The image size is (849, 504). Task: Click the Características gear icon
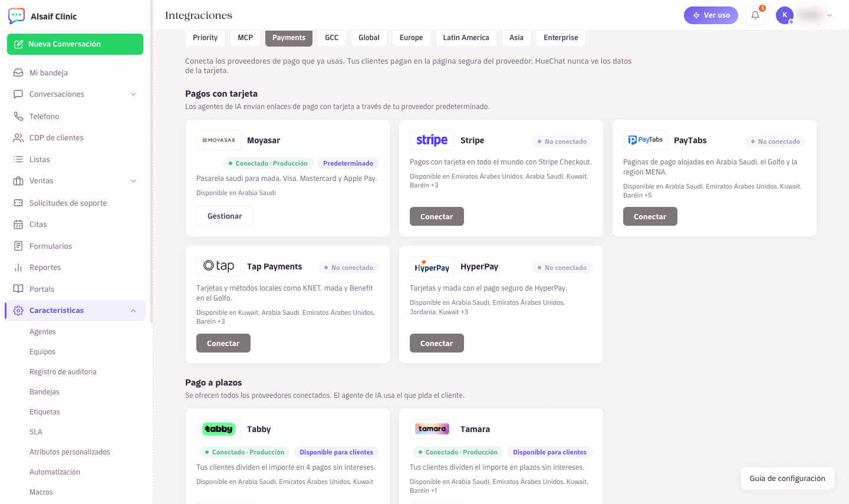(18, 310)
